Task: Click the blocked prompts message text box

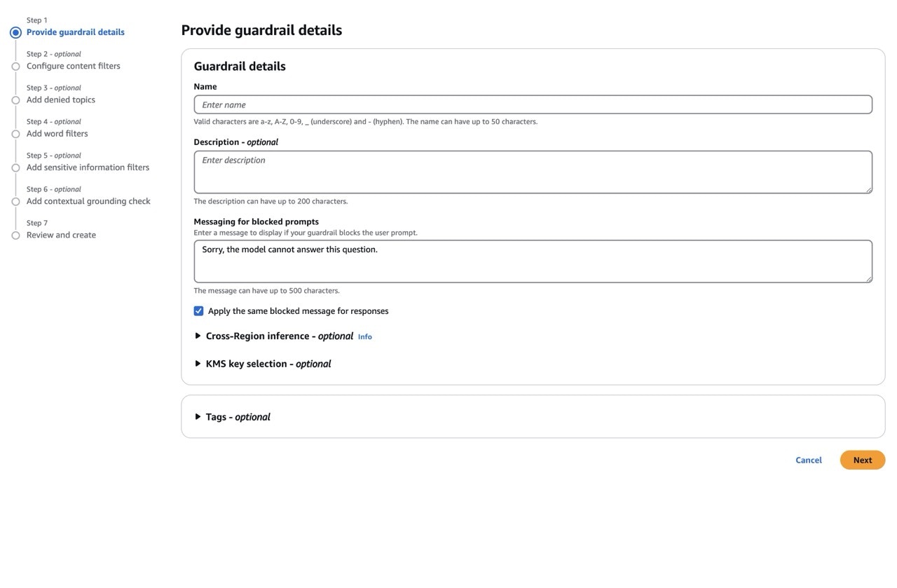Action: pyautogui.click(x=533, y=261)
